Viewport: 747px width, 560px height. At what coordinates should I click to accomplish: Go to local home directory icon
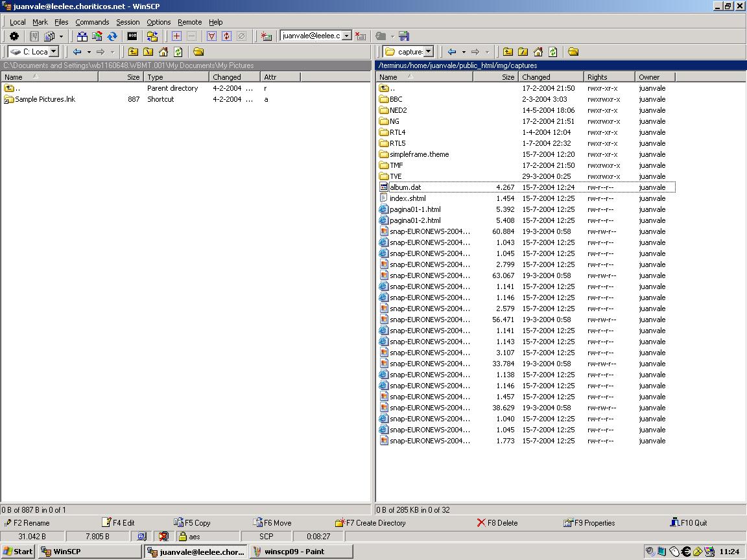point(163,52)
